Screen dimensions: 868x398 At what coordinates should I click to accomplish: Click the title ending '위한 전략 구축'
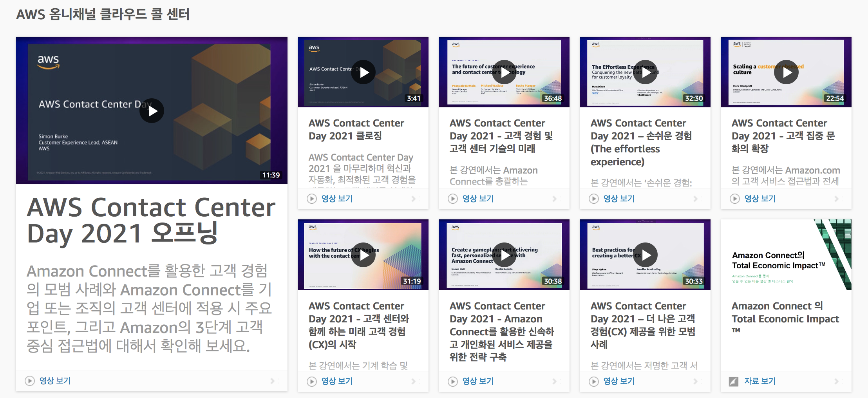(502, 331)
